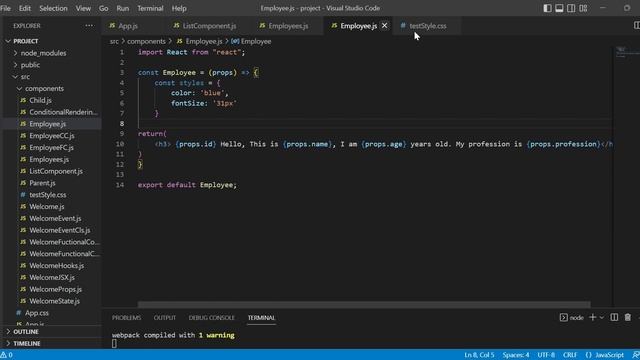The image size is (640, 360).
Task: Click 'CRLF' end-of-line selector
Action: click(x=570, y=355)
